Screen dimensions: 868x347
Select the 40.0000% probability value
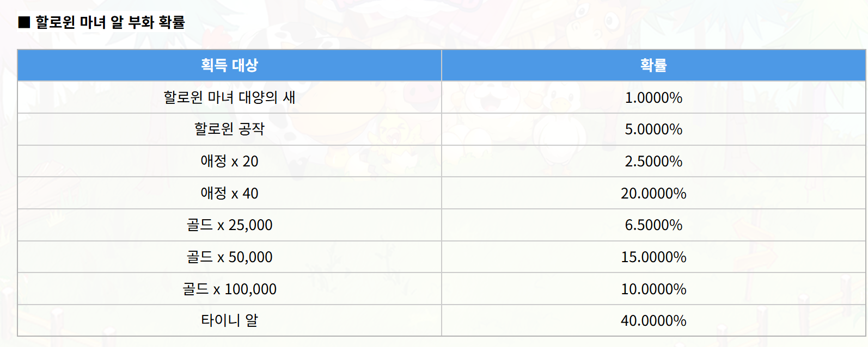coord(653,320)
